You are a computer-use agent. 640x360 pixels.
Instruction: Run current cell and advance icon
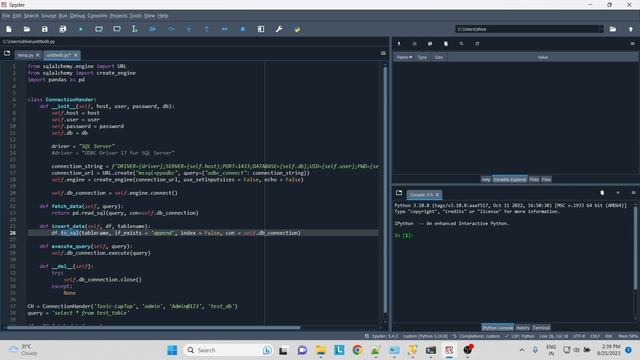[x=117, y=29]
